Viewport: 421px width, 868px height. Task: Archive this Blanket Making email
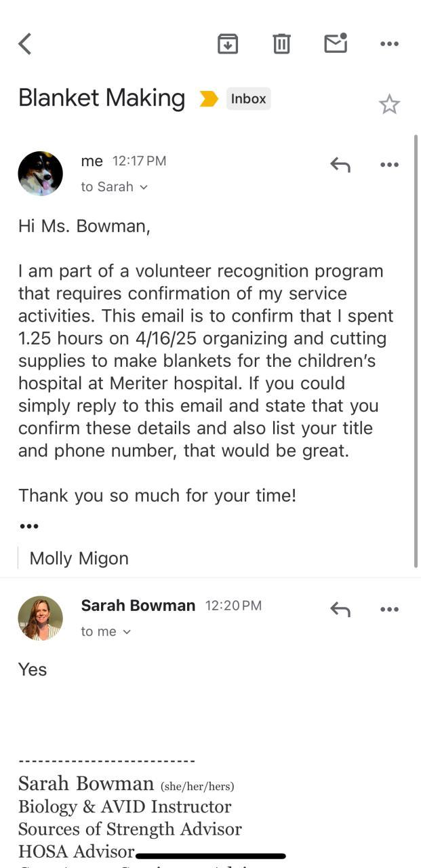point(228,44)
